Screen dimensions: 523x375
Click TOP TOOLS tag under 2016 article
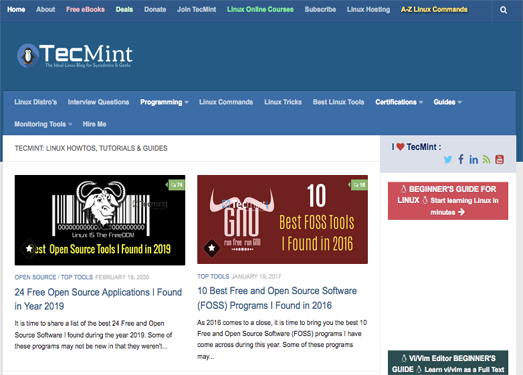(x=213, y=277)
